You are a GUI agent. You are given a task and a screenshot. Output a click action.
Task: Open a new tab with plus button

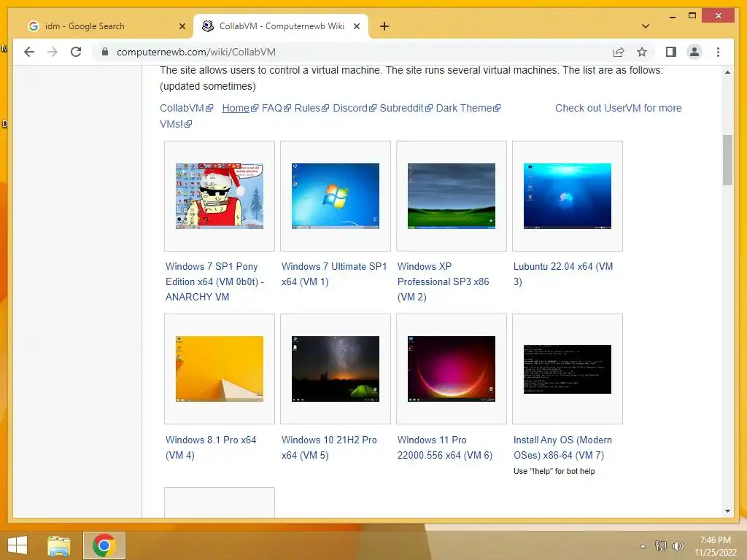click(384, 26)
